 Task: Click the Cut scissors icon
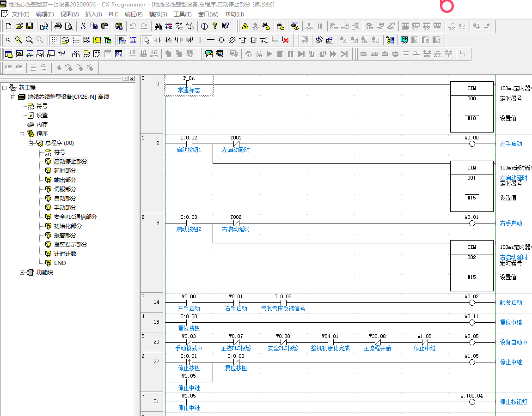pyautogui.click(x=83, y=26)
